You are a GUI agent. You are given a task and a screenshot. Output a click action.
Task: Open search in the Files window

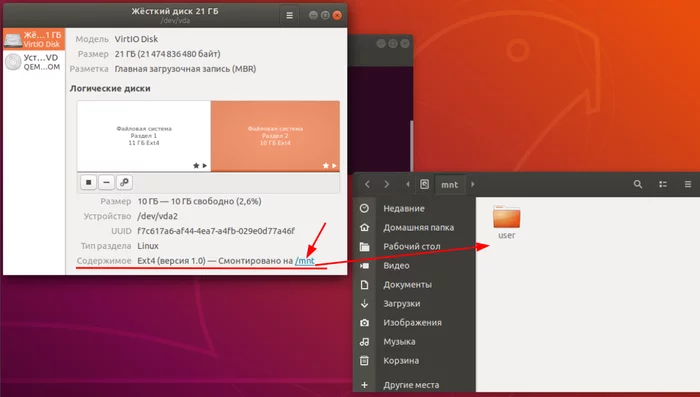(638, 184)
